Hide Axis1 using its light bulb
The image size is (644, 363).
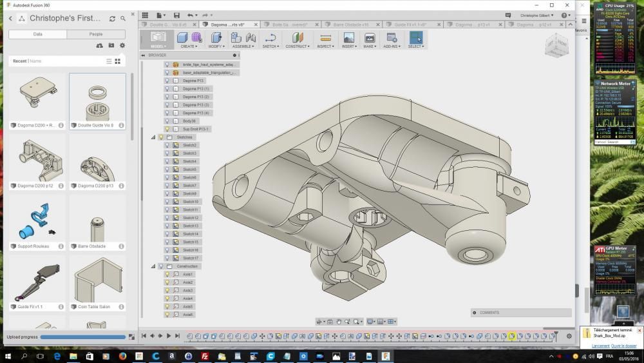[167, 274]
